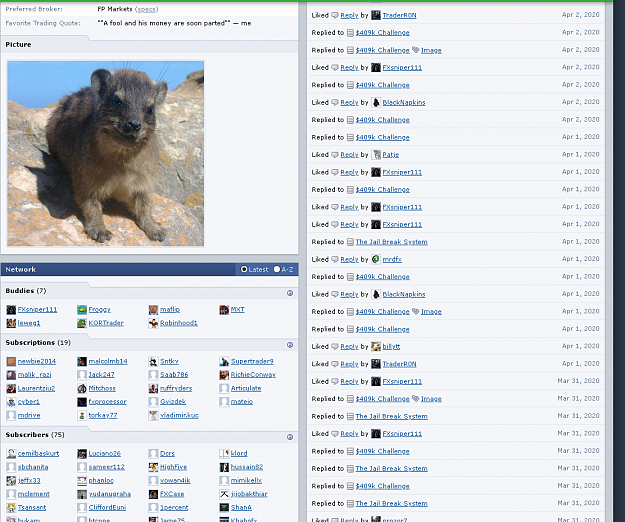The height and width of the screenshot is (522, 625).
Task: Open the Image link dated Apr 2, 2020
Action: (431, 50)
